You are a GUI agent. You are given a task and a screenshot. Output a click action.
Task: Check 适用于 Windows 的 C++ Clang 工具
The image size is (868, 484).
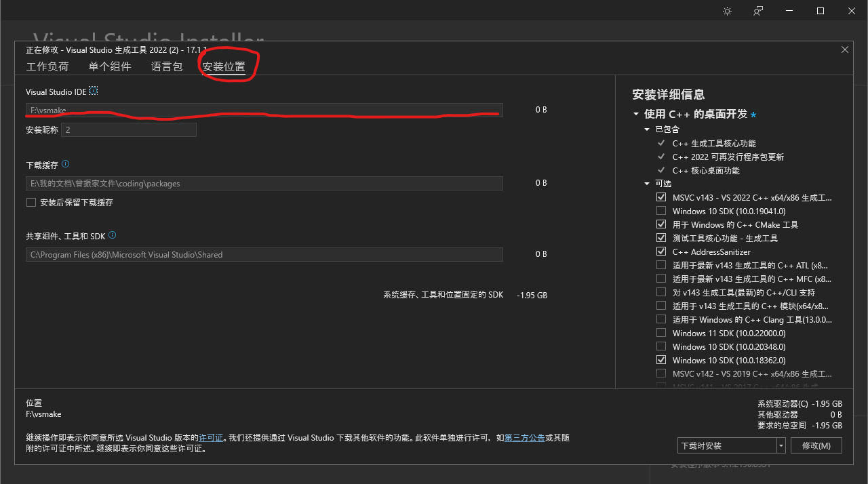[661, 319]
